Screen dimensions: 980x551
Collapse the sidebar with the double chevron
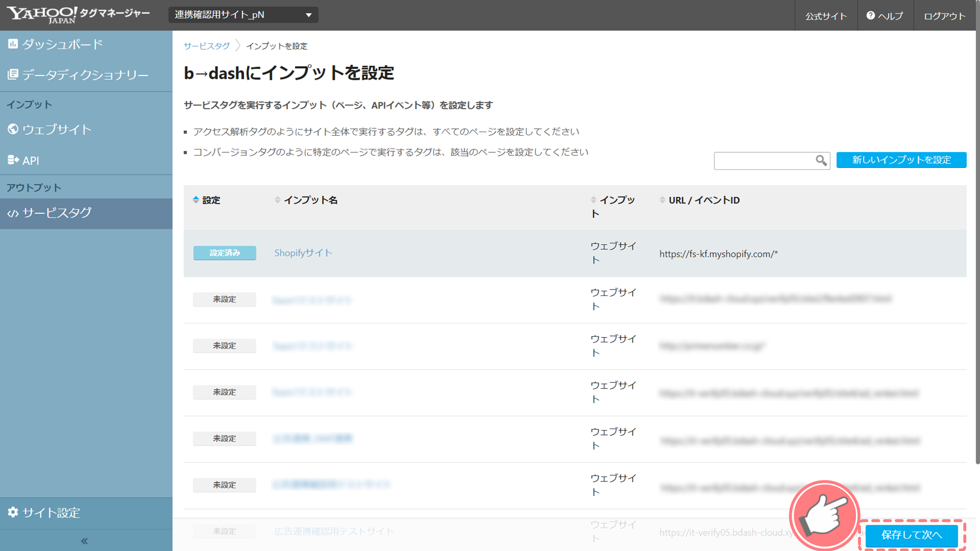click(x=84, y=541)
